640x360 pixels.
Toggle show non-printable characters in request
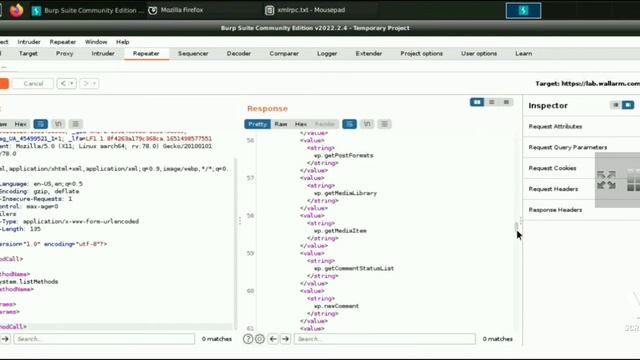click(x=58, y=124)
